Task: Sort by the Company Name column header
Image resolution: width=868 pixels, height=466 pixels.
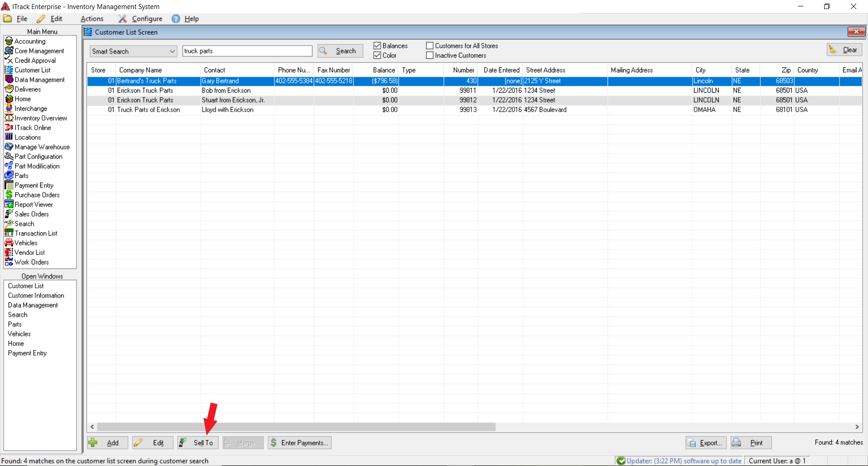Action: [x=141, y=70]
